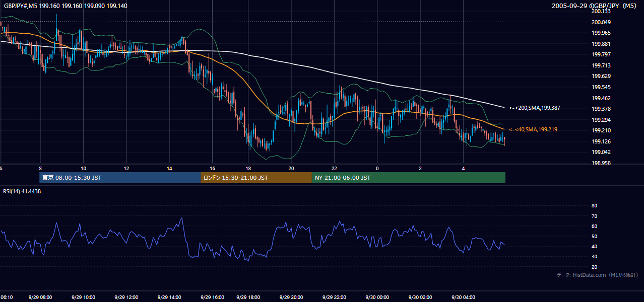Click the 9/29 18:00 bottom time label
This screenshot has width=644, height=302.
coord(248,297)
